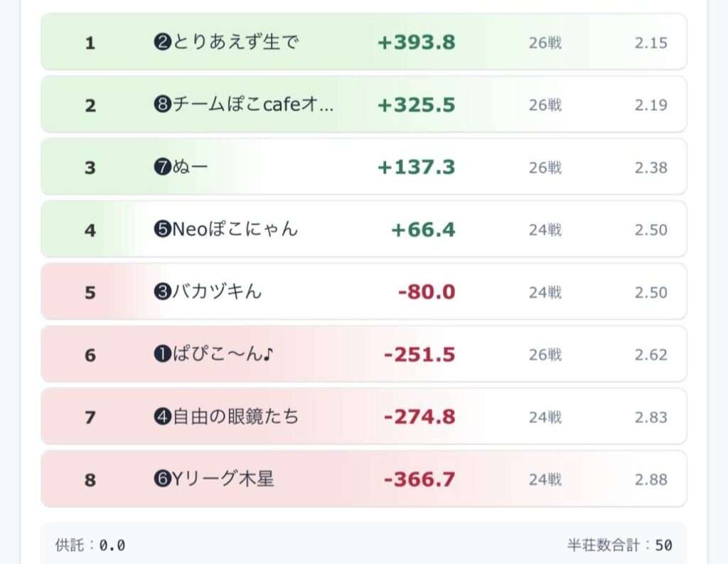This screenshot has height=564, width=728.
Task: Click the 2.15 average rank value
Action: pyautogui.click(x=651, y=43)
